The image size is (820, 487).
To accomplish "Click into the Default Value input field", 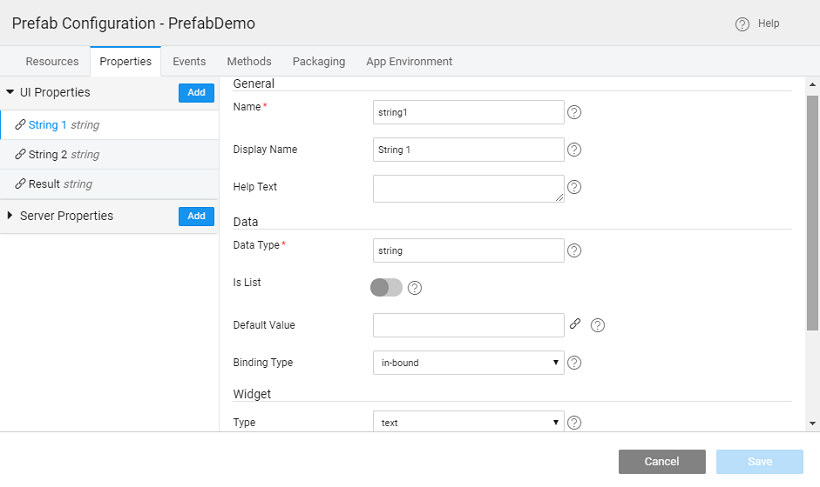I will pyautogui.click(x=468, y=325).
